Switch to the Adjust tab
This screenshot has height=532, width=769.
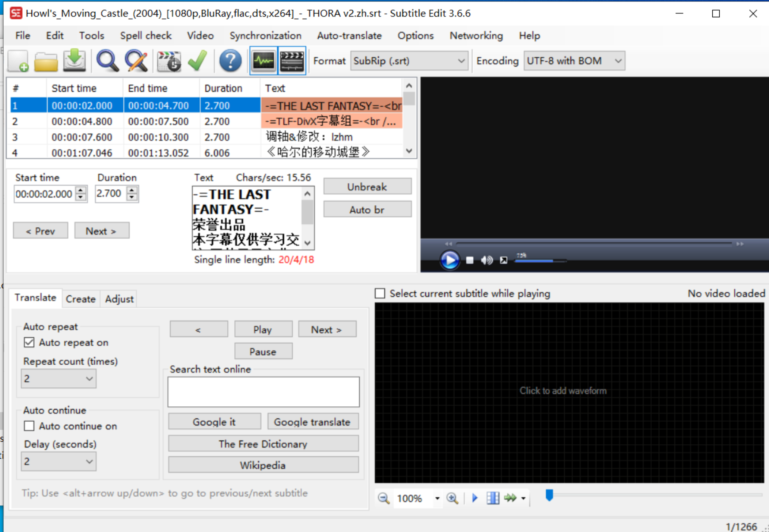pos(118,299)
